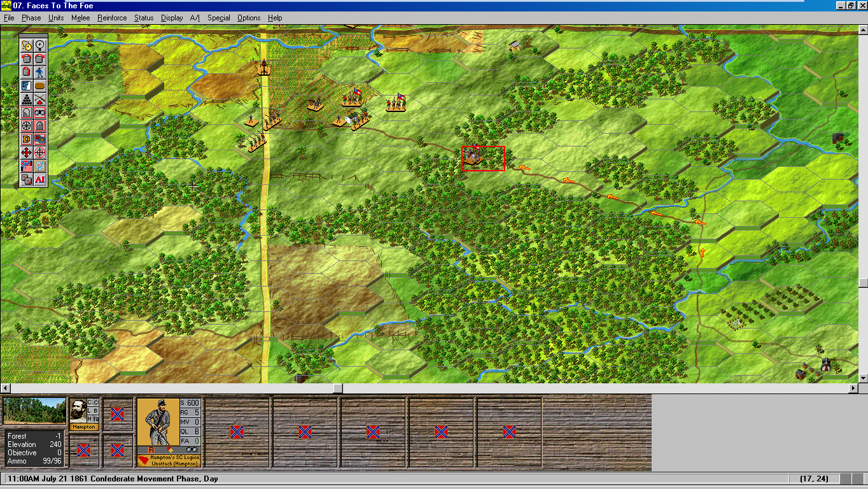Expand the A/I menu

pyautogui.click(x=195, y=18)
